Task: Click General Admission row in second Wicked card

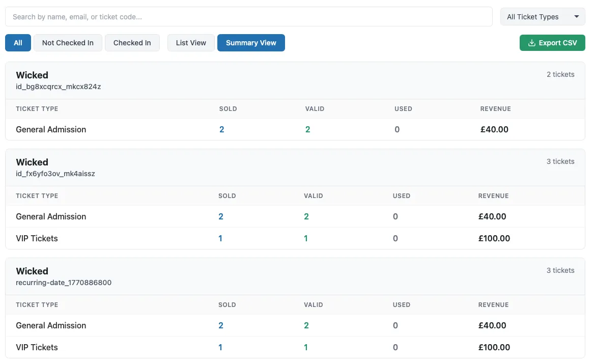Action: (295, 216)
